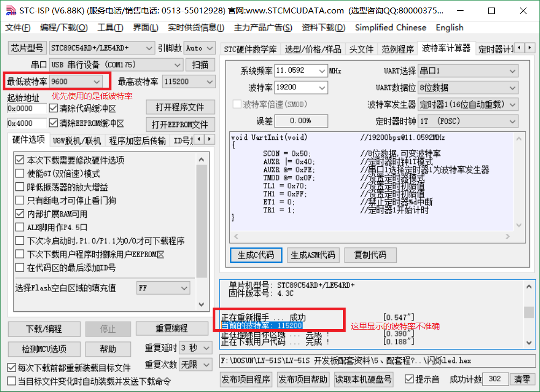
Task: Expand the chip model STC89C54RD+ dropdown
Action: [x=102, y=48]
